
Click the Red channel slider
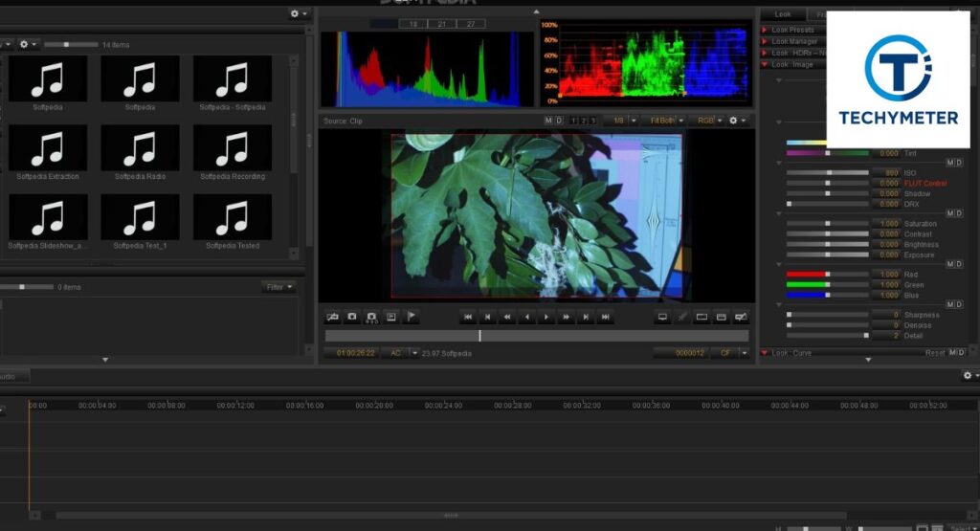click(x=828, y=275)
